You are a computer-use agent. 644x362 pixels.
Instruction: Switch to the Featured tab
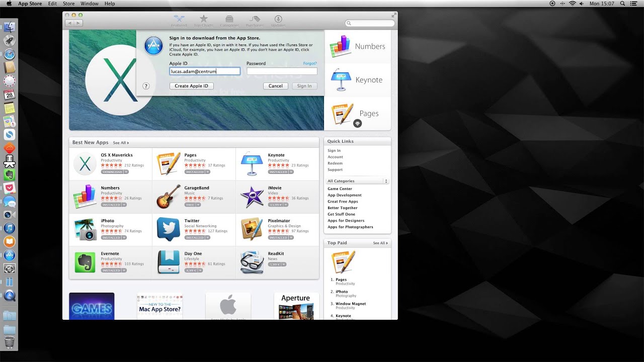point(179,21)
